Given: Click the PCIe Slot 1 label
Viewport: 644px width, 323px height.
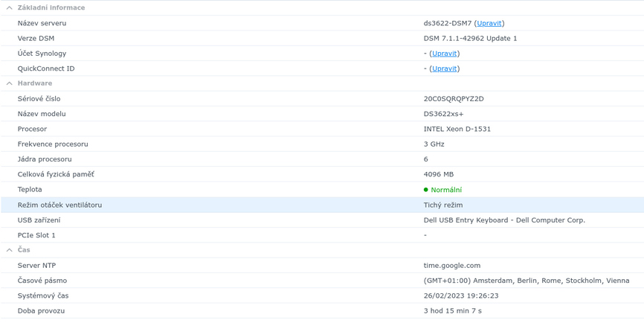Looking at the screenshot, I should [36, 235].
